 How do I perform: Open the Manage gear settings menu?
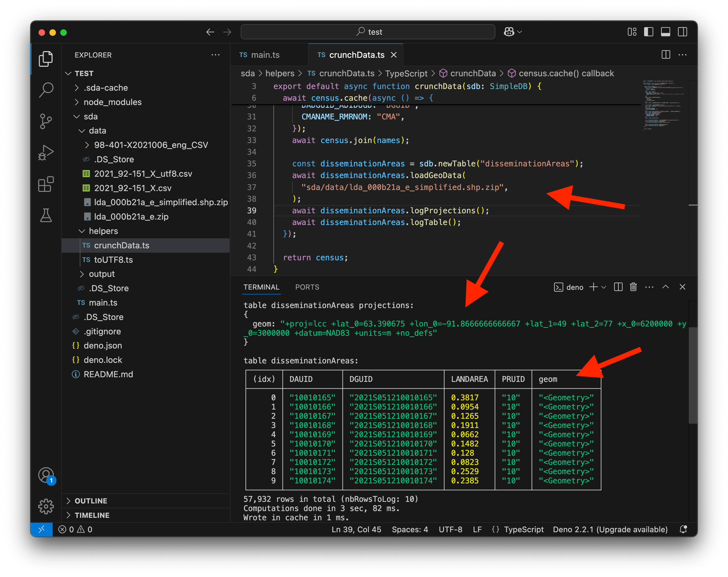(x=46, y=506)
